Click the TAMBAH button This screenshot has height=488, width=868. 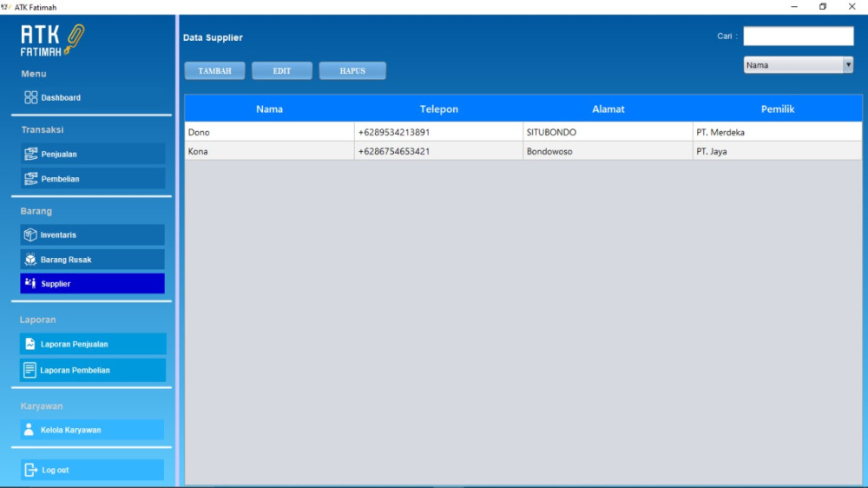click(x=214, y=71)
